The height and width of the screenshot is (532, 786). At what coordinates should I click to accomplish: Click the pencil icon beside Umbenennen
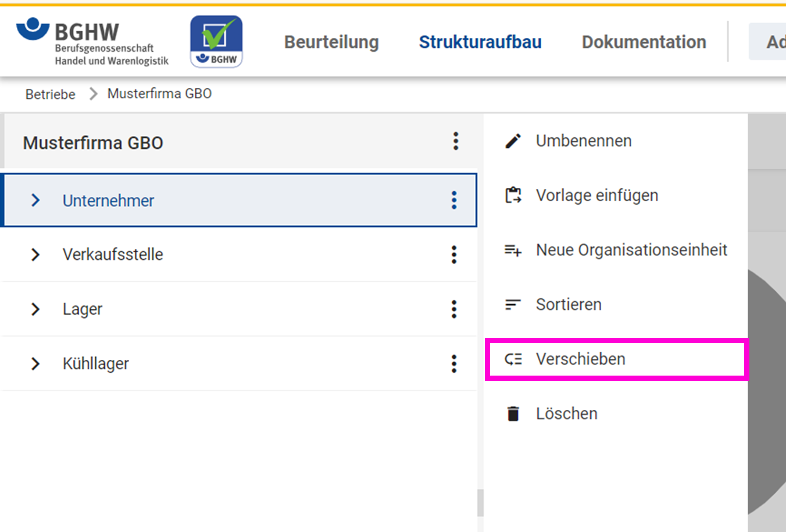click(513, 141)
